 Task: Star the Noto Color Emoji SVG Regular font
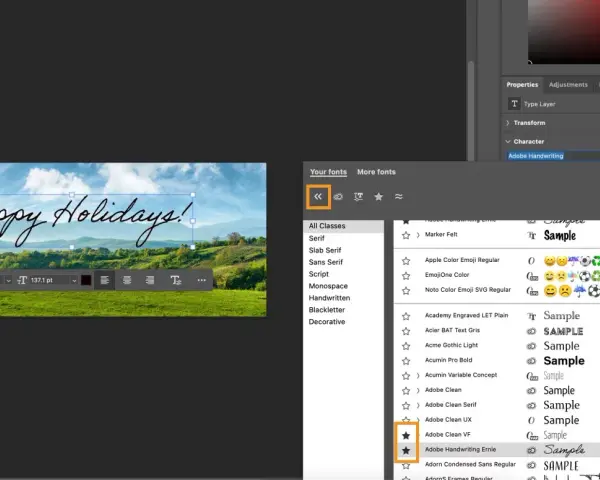coord(406,291)
